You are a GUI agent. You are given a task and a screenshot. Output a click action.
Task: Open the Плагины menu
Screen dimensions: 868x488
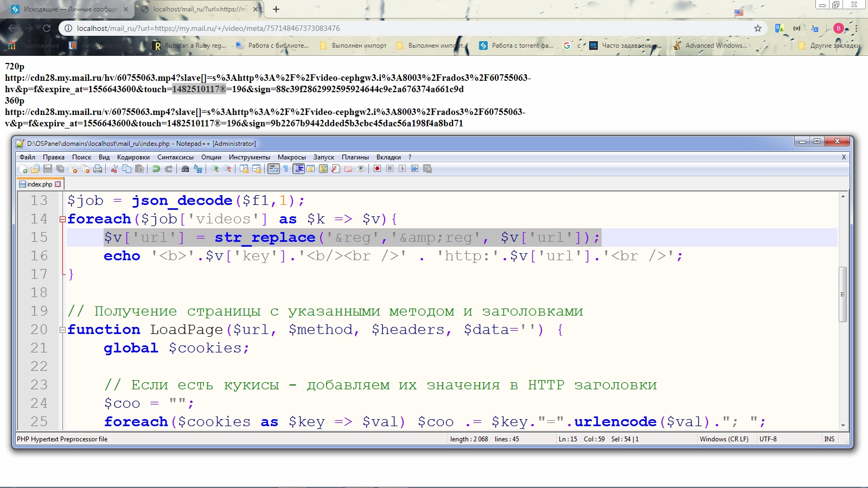coord(355,157)
